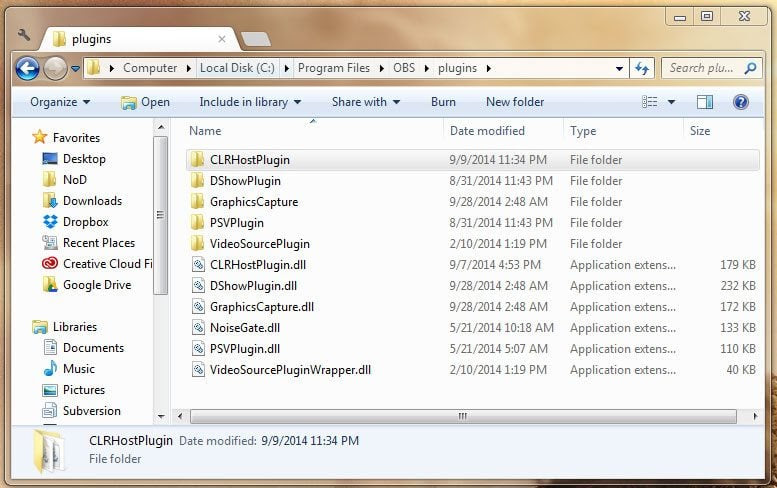Click Program Files in the breadcrumb
This screenshot has width=777, height=488.
tap(333, 68)
